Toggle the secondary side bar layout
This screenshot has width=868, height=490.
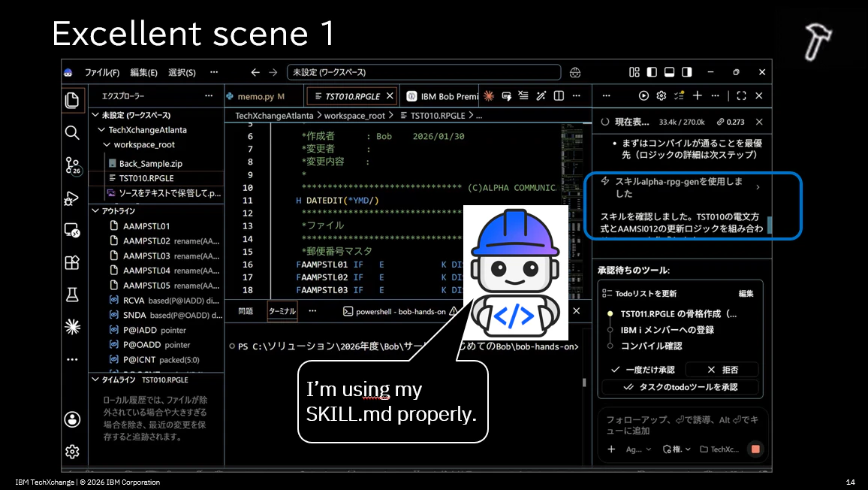tap(687, 72)
